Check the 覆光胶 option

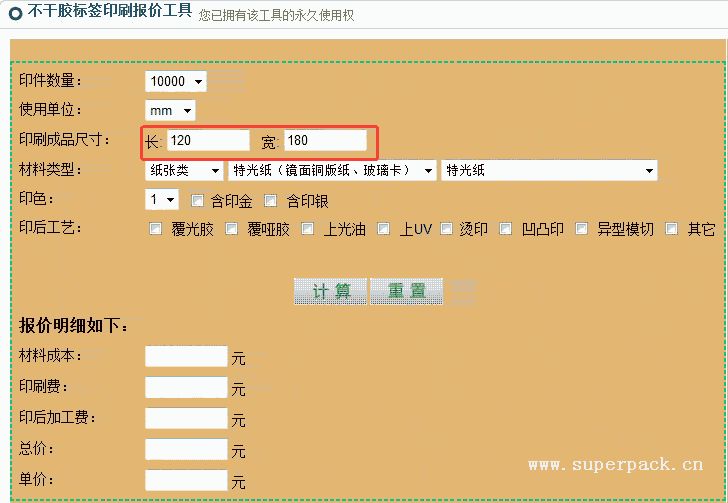[155, 229]
